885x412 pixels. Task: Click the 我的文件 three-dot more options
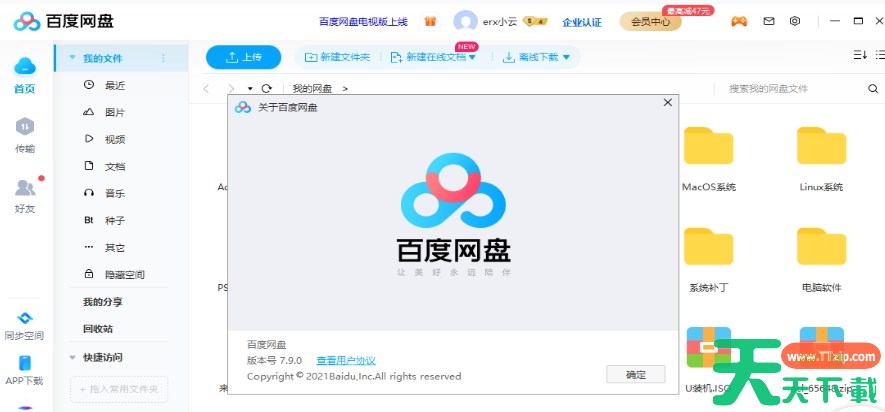click(164, 58)
